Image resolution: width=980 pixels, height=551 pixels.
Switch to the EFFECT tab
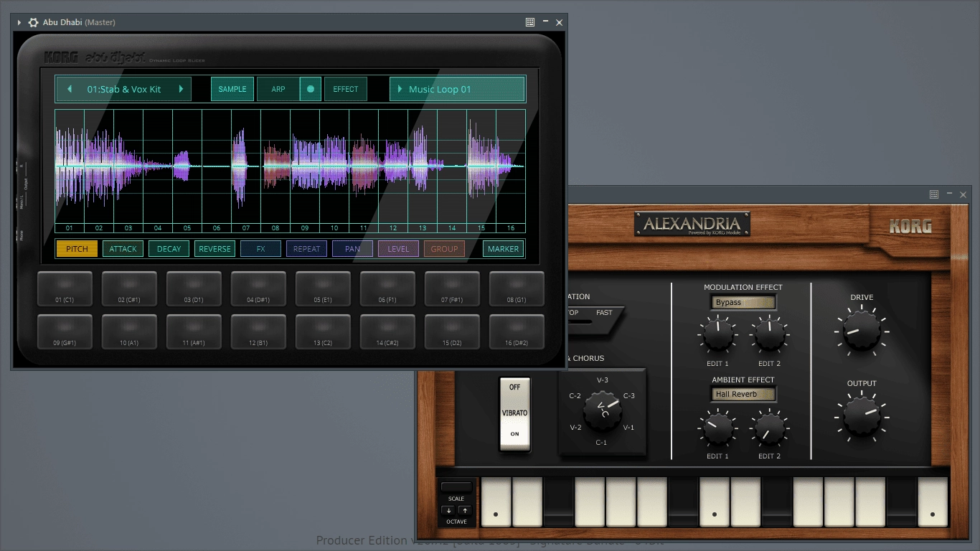346,89
